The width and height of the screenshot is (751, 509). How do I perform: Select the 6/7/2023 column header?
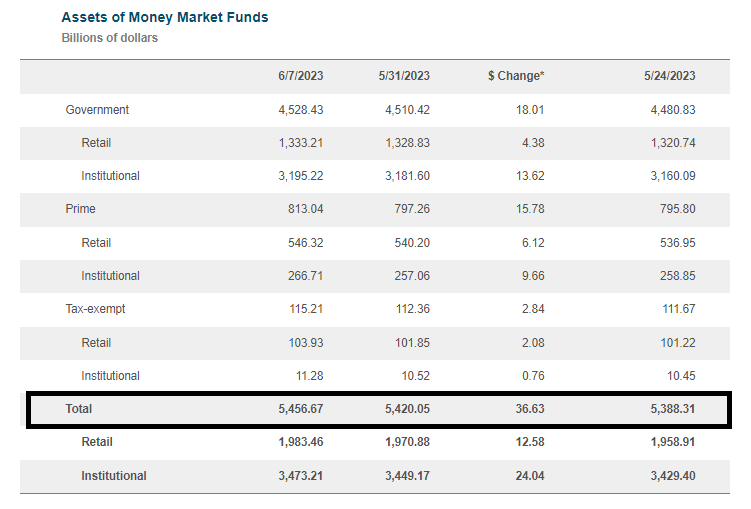300,76
